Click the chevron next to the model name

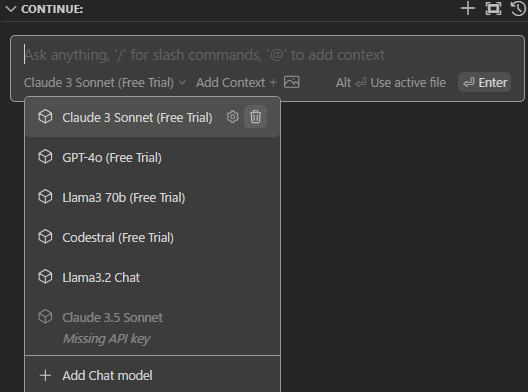click(182, 83)
